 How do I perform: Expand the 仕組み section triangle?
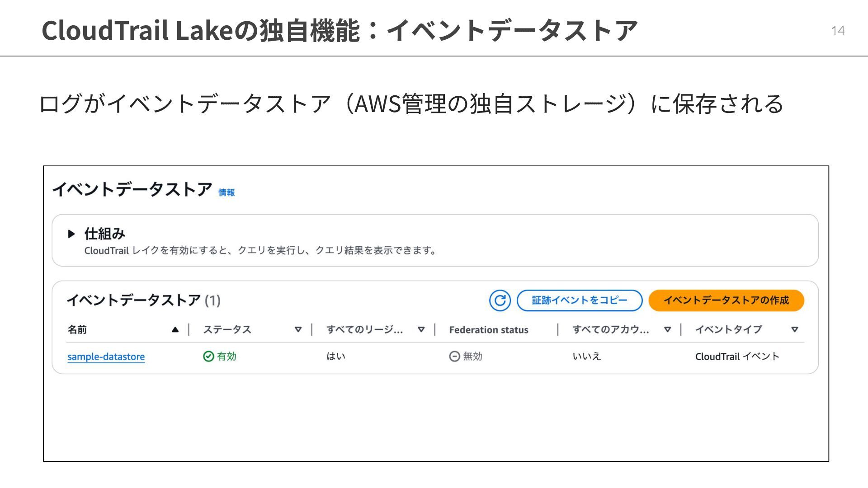tap(71, 234)
